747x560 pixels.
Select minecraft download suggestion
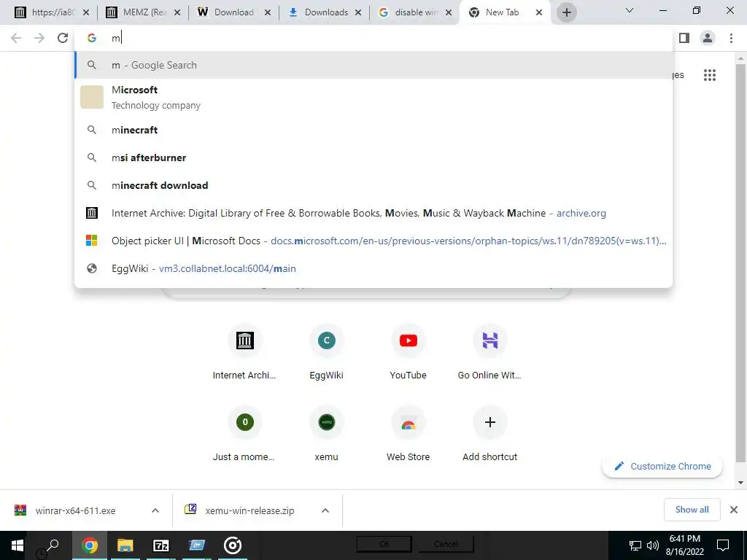[373, 185]
